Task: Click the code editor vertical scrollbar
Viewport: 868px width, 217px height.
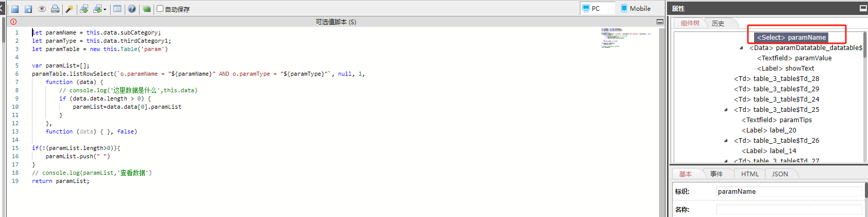Action: (x=662, y=122)
